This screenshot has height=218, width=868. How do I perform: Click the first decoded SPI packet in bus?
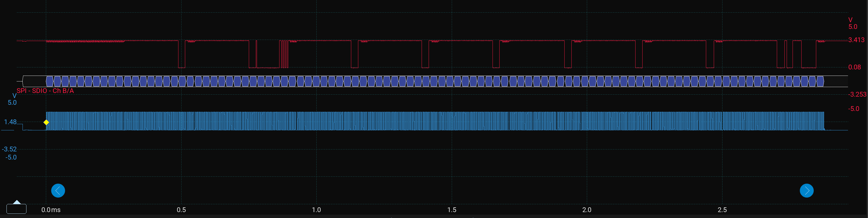coord(50,81)
